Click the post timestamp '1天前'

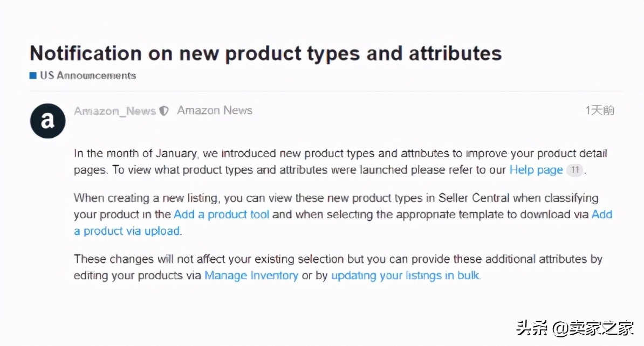[x=600, y=110]
